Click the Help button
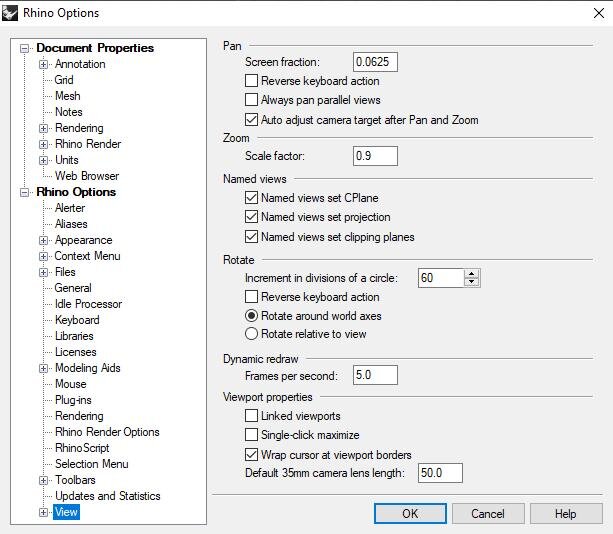This screenshot has width=613, height=534. click(x=566, y=513)
